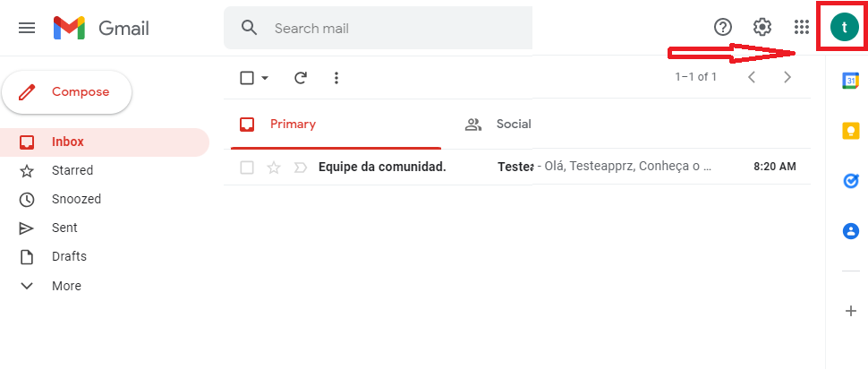Screen dimensions: 868x370
Task: Open Google Calendar in side panel
Action: click(x=850, y=81)
